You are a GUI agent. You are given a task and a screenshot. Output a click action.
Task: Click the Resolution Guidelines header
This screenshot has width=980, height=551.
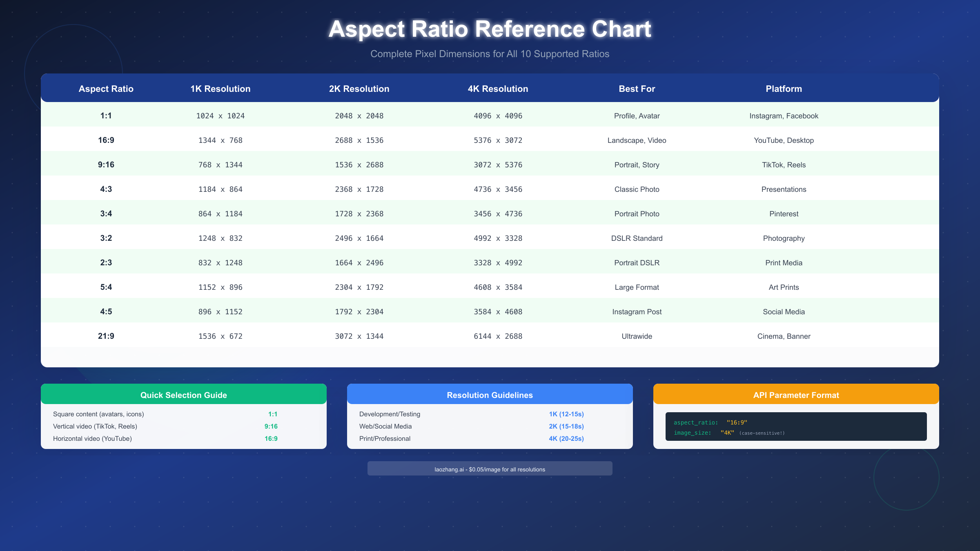[490, 395]
